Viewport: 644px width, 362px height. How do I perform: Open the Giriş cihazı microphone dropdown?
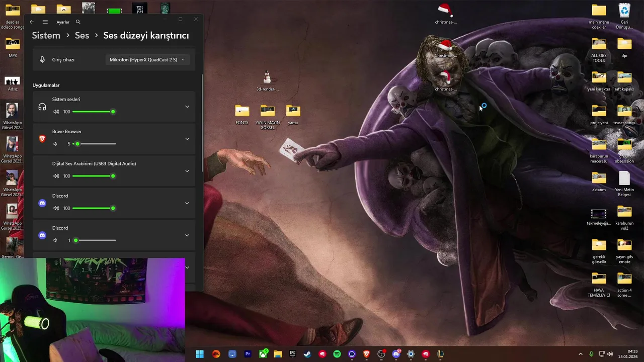147,60
